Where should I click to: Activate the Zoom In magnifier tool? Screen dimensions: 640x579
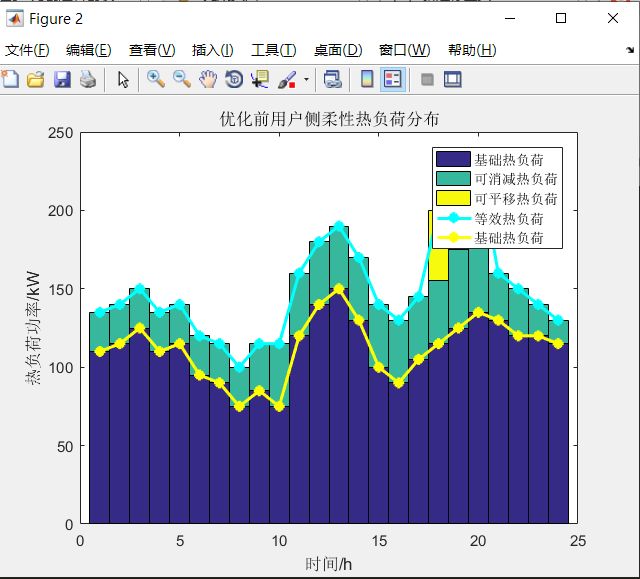[156, 79]
